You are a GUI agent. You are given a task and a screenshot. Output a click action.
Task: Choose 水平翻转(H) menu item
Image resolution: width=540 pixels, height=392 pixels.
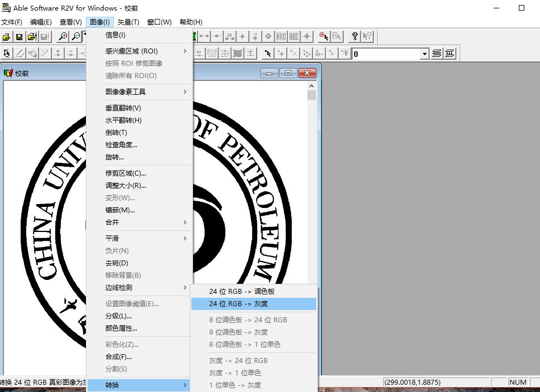pyautogui.click(x=139, y=120)
